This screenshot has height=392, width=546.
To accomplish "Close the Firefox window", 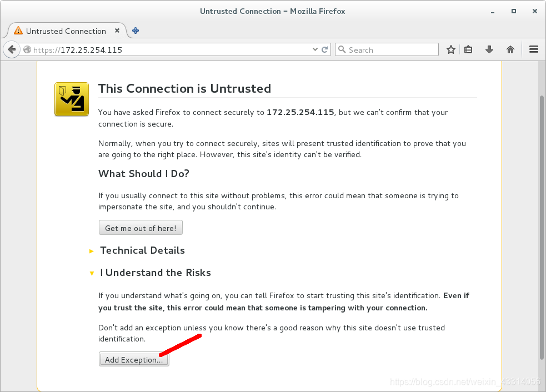I will (535, 11).
